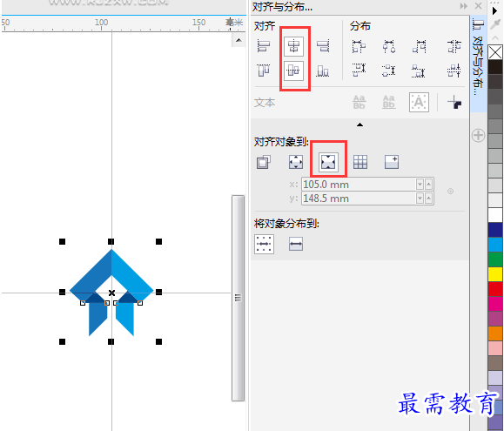Click the palette scroll up arrow
The image size is (504, 431).
coord(495,38)
